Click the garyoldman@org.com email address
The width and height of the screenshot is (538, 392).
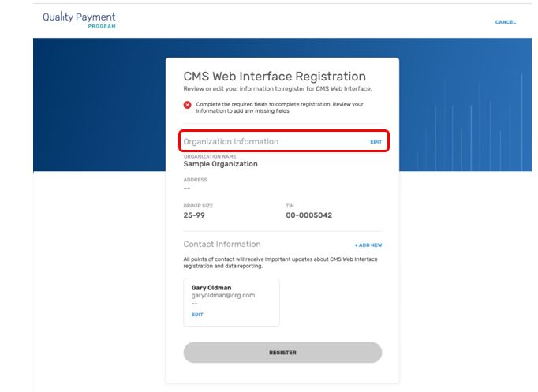pyautogui.click(x=223, y=295)
